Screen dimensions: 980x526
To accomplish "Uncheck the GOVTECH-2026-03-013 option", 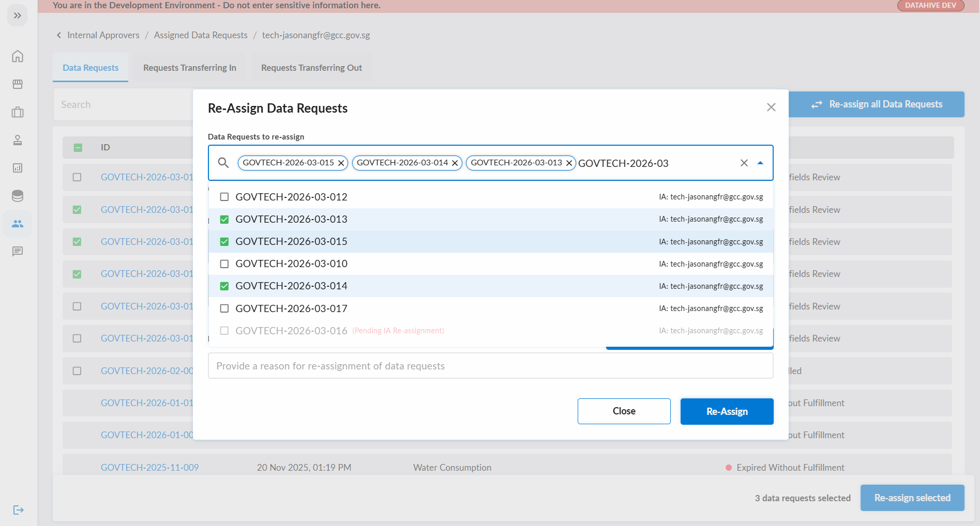I will tap(224, 220).
